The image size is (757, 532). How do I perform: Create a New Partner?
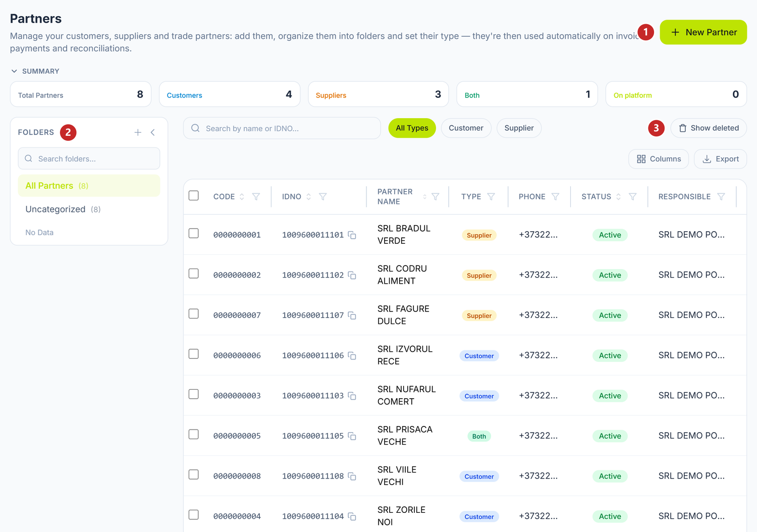click(x=703, y=32)
